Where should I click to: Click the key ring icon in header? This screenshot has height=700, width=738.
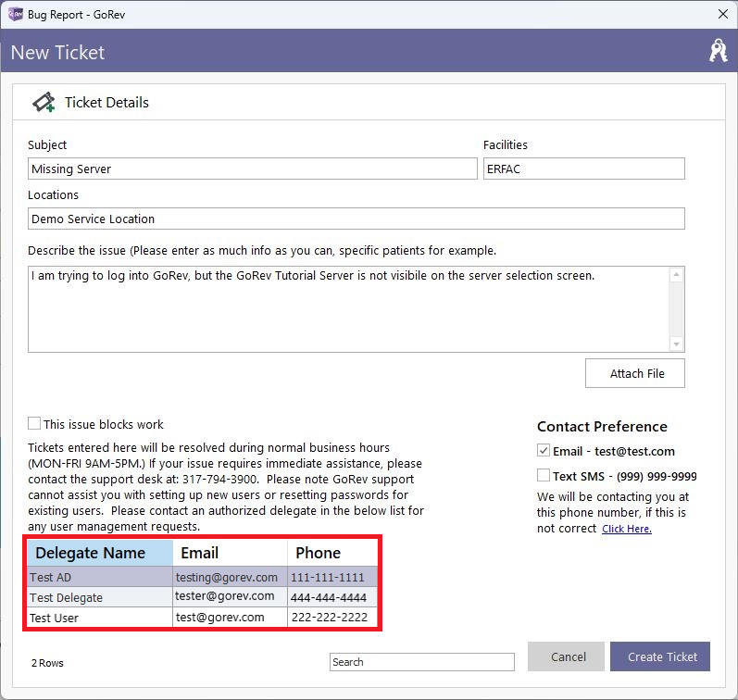pos(718,50)
